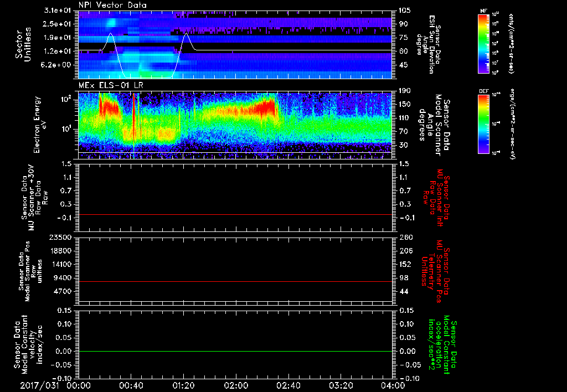Click the red 'MU Scanner Intf Raw Data' label
Screen dimensions: 567x392
pyautogui.click(x=437, y=198)
